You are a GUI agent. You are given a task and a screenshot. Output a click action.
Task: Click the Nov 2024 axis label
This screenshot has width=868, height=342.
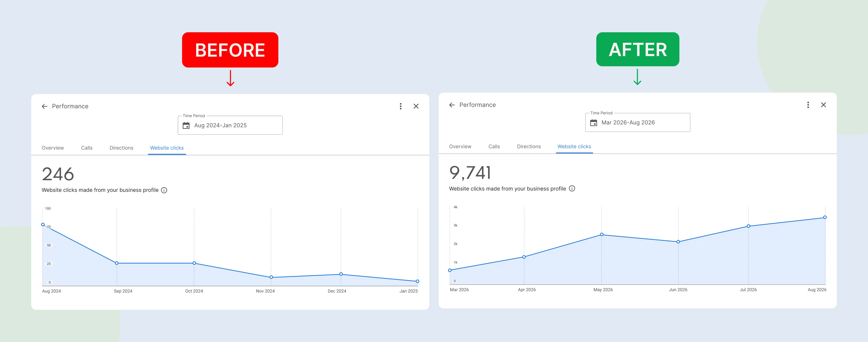pos(265,291)
